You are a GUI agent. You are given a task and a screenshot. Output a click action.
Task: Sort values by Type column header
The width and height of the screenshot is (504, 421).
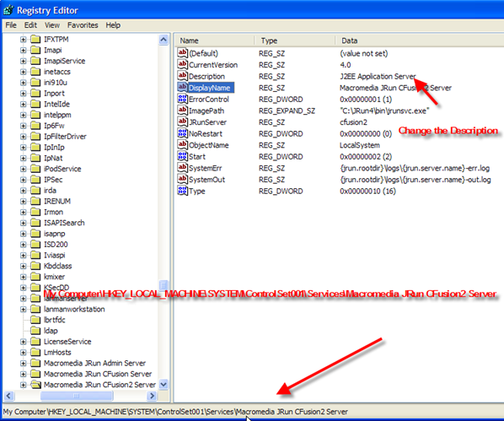tap(295, 40)
